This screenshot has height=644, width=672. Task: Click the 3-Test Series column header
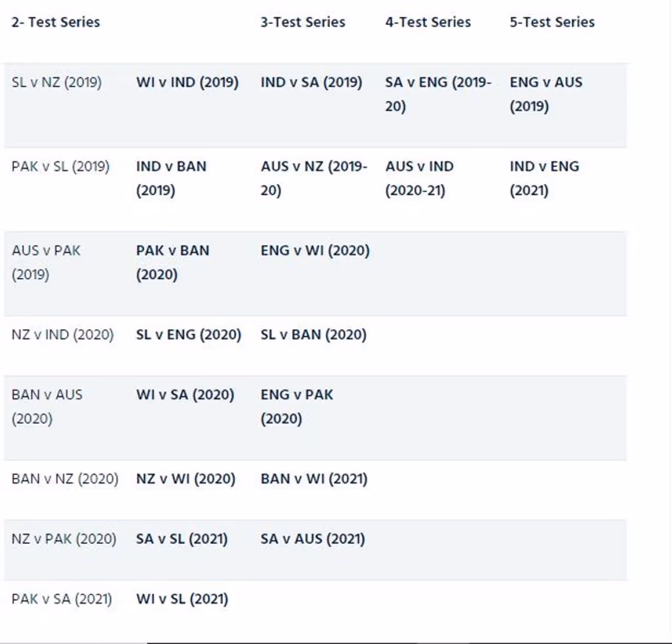point(303,22)
